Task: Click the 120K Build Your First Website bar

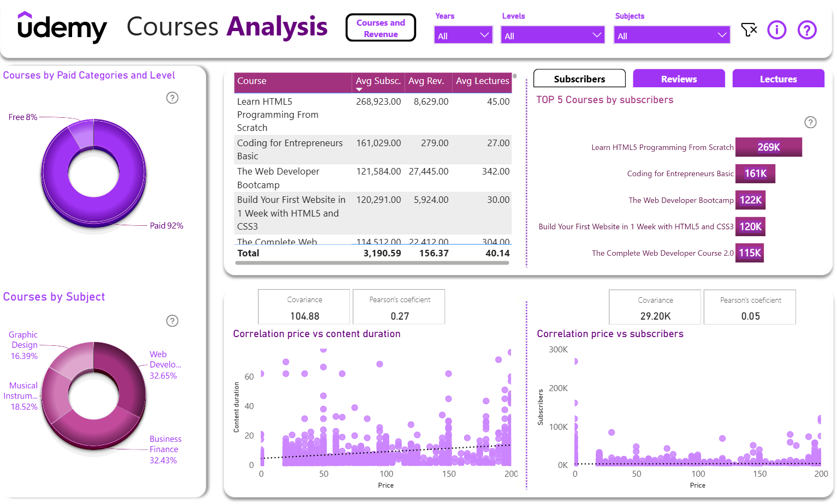Action: (x=750, y=226)
